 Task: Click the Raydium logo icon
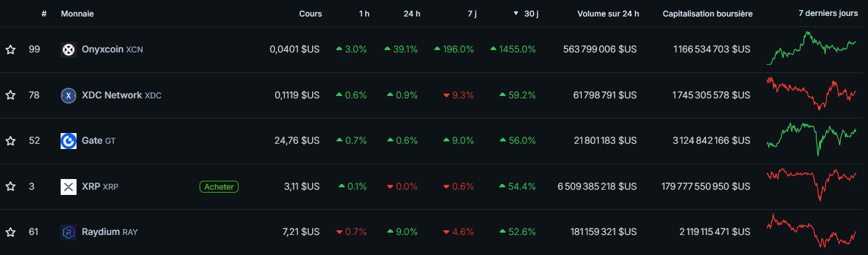[x=68, y=232]
